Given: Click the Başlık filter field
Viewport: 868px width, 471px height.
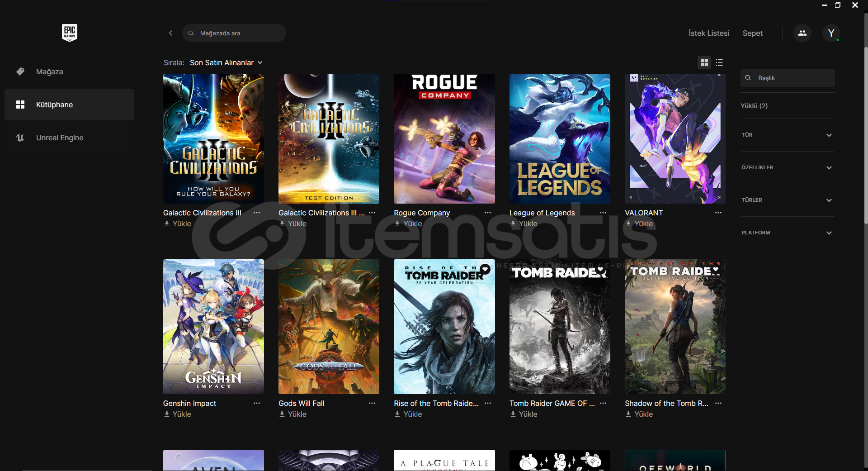Looking at the screenshot, I should [x=788, y=78].
